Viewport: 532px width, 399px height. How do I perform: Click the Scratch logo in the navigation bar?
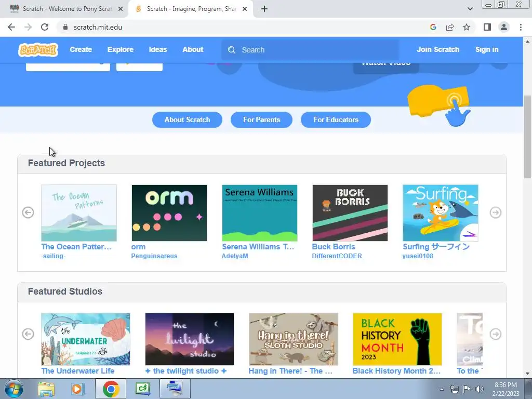point(38,50)
